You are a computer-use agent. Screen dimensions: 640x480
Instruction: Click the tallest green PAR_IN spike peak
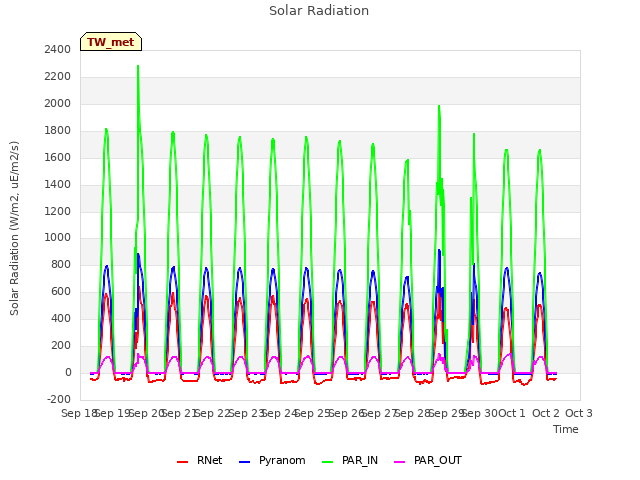click(x=138, y=66)
